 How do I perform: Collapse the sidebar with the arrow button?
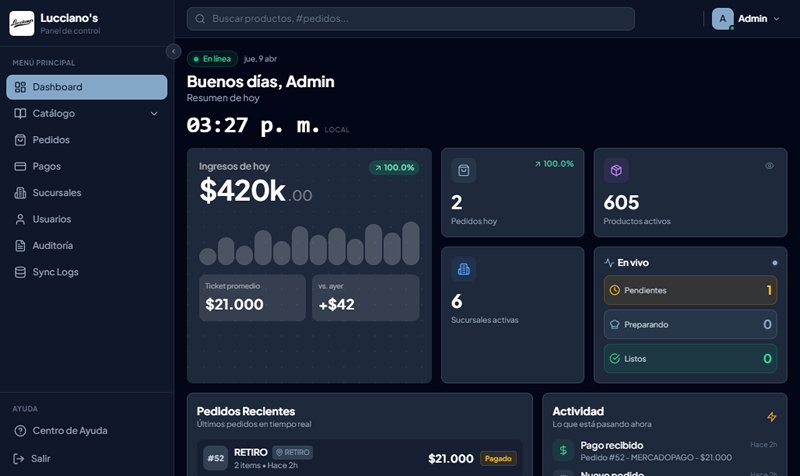(x=173, y=51)
